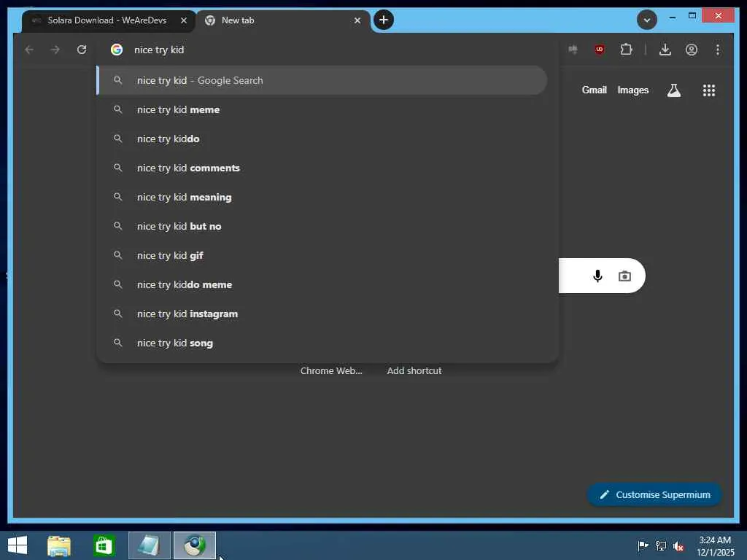Click the Google logo in address bar
Viewport: 747px width, 560px height.
pyautogui.click(x=117, y=50)
